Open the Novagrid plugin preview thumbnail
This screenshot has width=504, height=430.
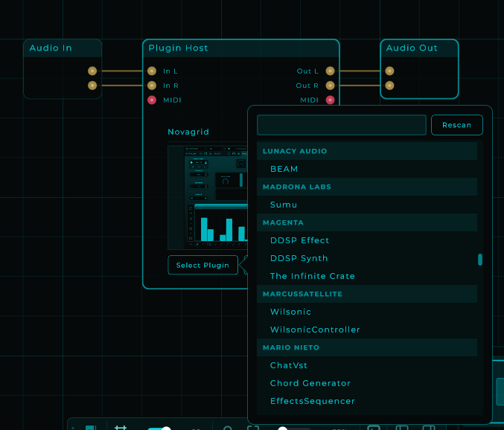pyautogui.click(x=208, y=197)
